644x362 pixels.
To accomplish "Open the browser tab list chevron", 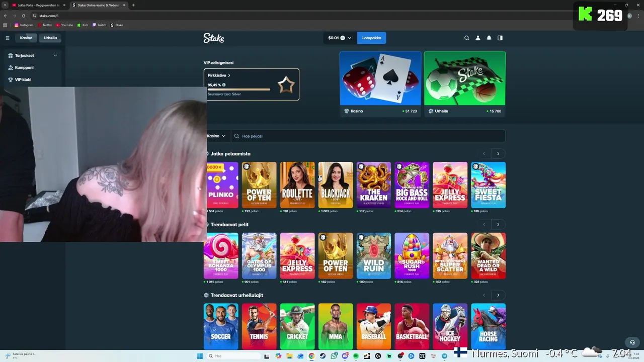I will pos(5,5).
